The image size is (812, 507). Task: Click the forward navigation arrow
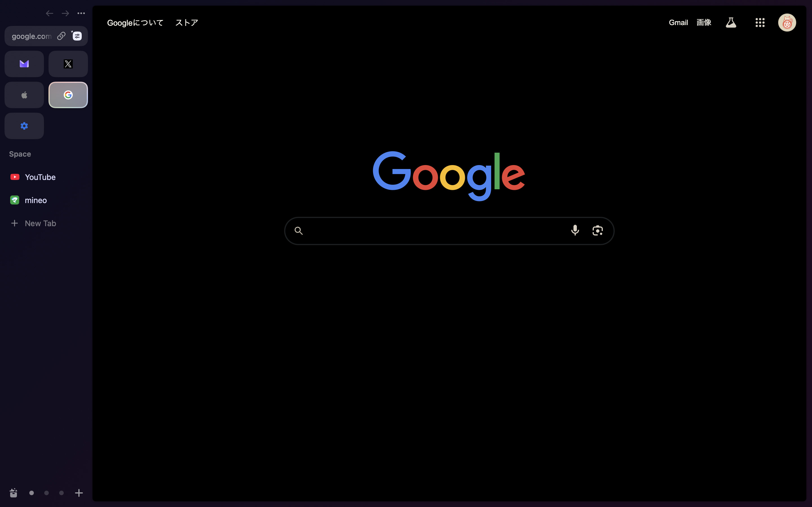[65, 14]
